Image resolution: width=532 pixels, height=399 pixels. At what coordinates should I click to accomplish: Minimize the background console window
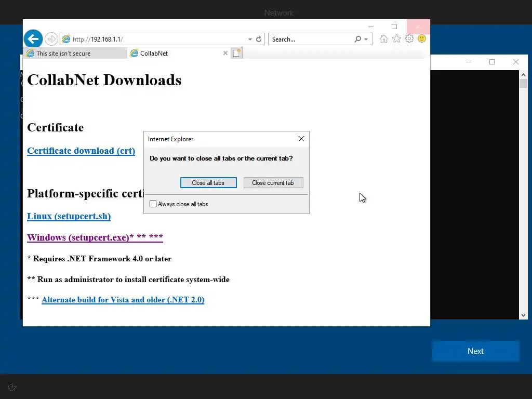pyautogui.click(x=469, y=62)
